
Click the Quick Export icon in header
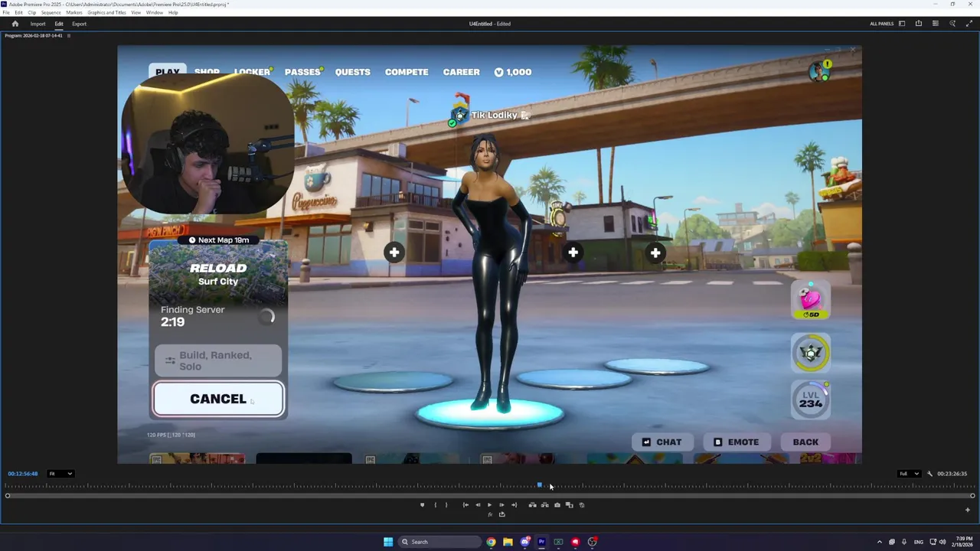coord(919,24)
